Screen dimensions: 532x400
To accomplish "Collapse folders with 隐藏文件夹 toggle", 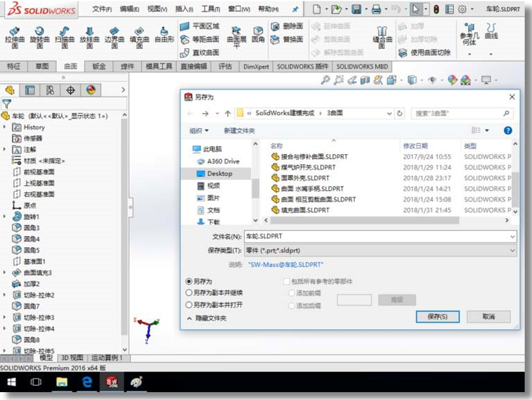I will tap(206, 318).
